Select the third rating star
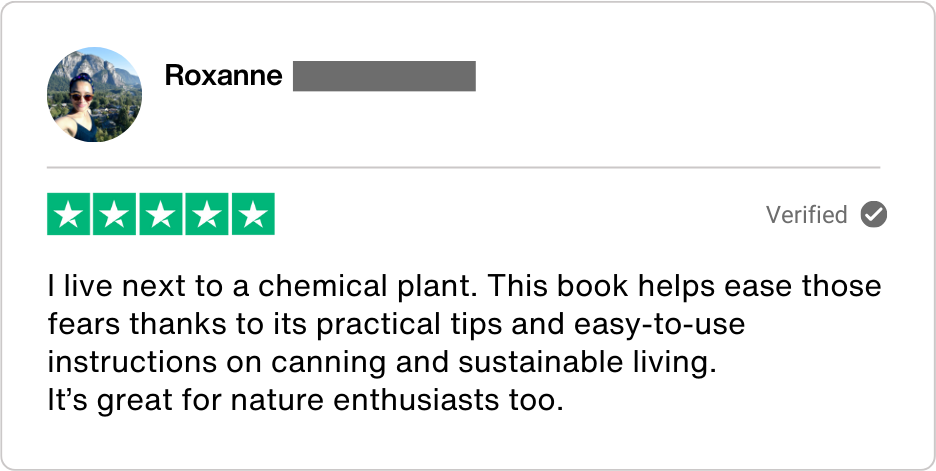The height and width of the screenshot is (471, 936). 161,214
